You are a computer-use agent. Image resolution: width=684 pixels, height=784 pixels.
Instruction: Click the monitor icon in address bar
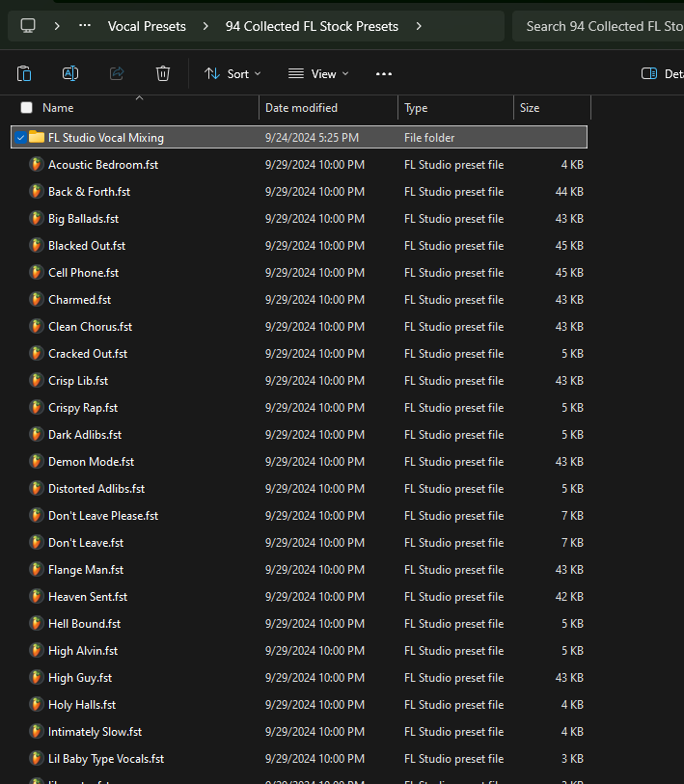click(x=28, y=26)
